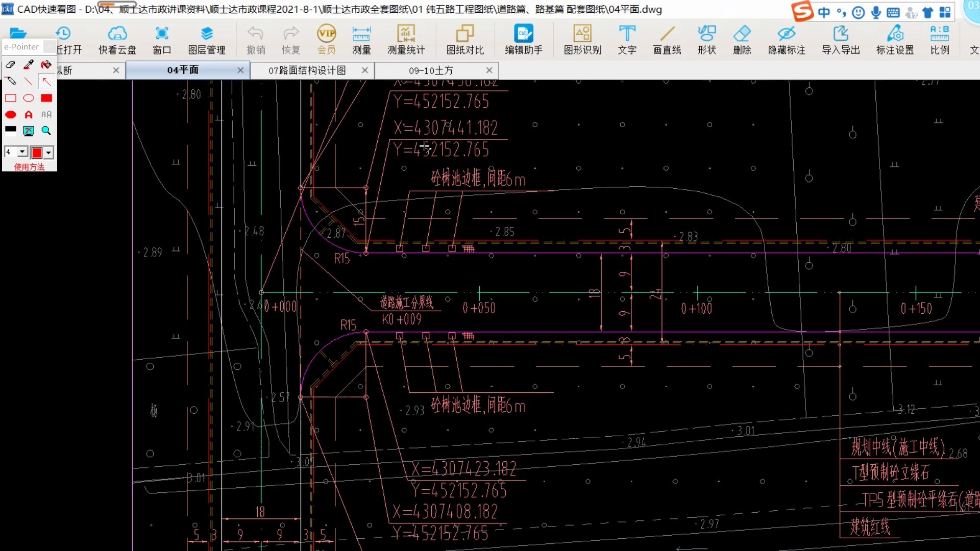980x551 pixels.
Task: Undo with the 撤销 button
Action: [x=256, y=40]
